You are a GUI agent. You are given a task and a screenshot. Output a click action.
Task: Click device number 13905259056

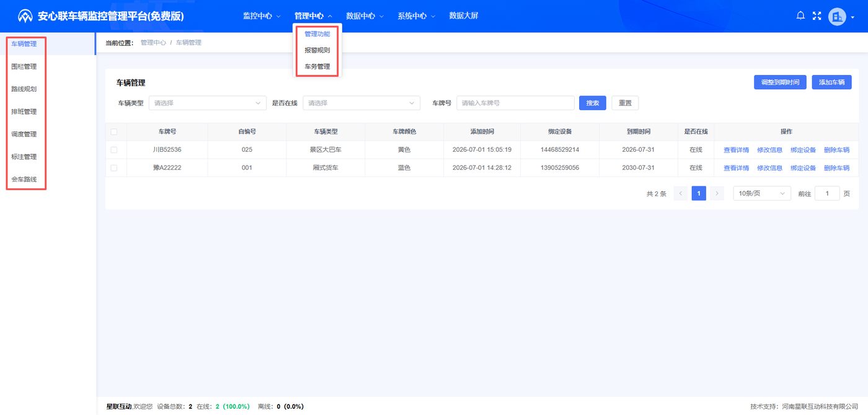tap(560, 168)
